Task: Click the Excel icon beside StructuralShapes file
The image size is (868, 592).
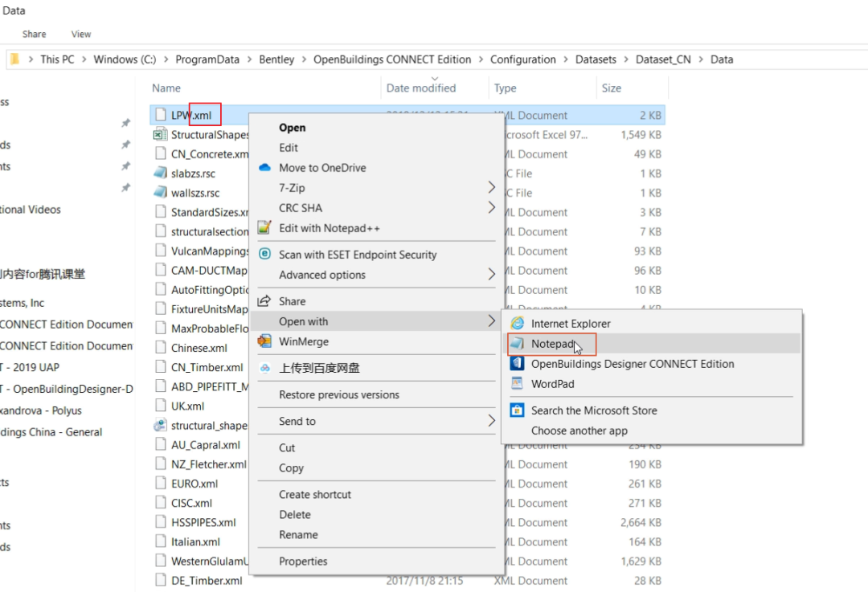Action: [x=160, y=134]
